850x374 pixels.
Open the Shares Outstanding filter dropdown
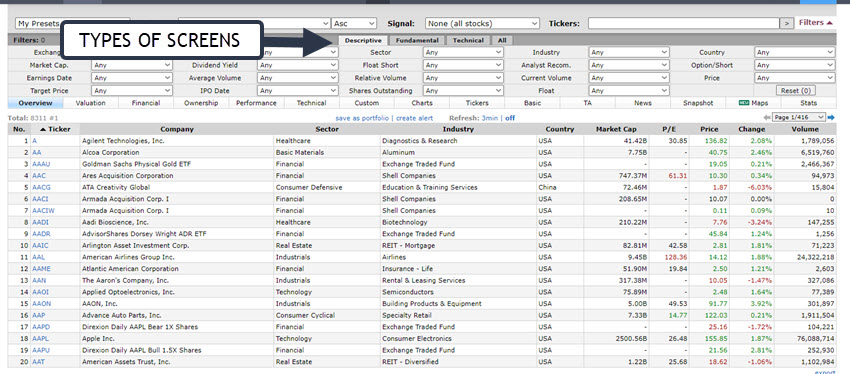[x=463, y=91]
